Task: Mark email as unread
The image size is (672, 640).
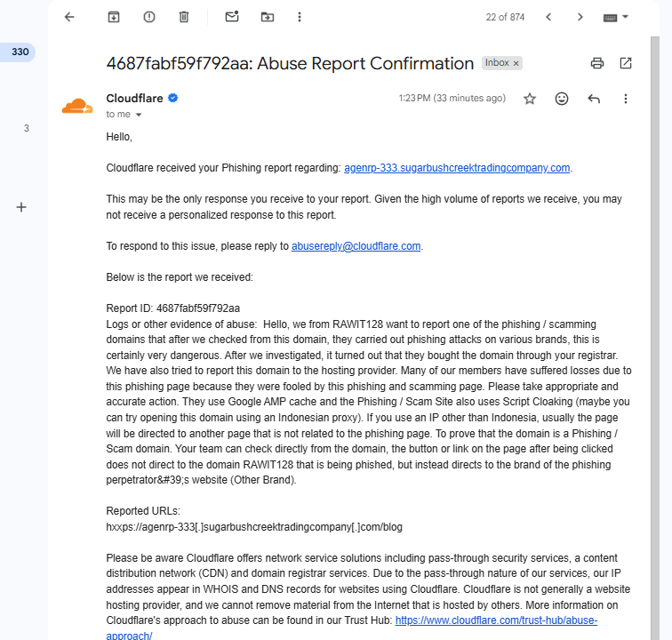Action: pyautogui.click(x=232, y=17)
